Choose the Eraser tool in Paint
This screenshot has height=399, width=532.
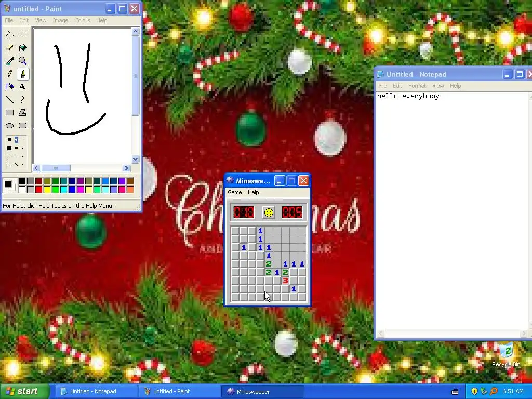[x=9, y=48]
